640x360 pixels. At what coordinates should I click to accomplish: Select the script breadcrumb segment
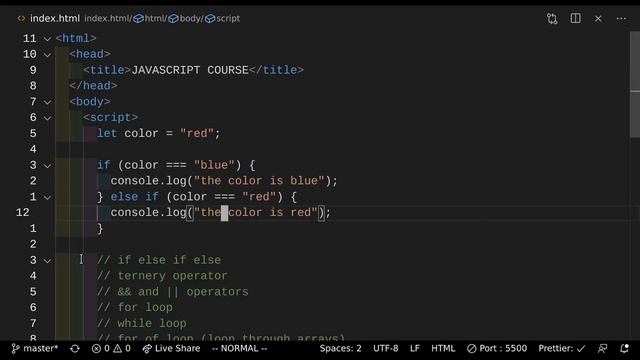tap(228, 18)
